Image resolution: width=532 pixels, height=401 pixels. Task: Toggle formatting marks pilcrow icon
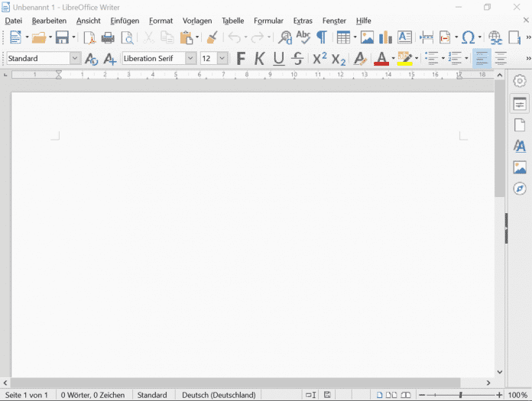click(322, 37)
